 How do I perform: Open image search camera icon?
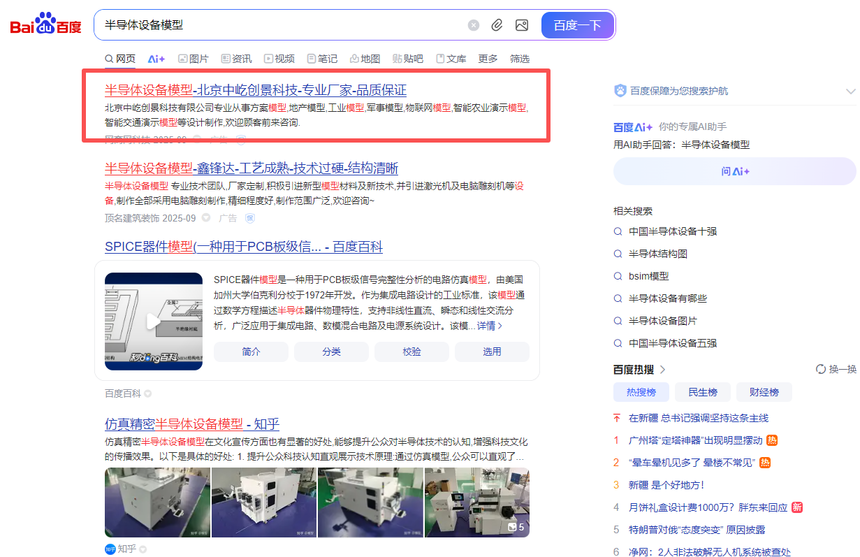tap(521, 25)
